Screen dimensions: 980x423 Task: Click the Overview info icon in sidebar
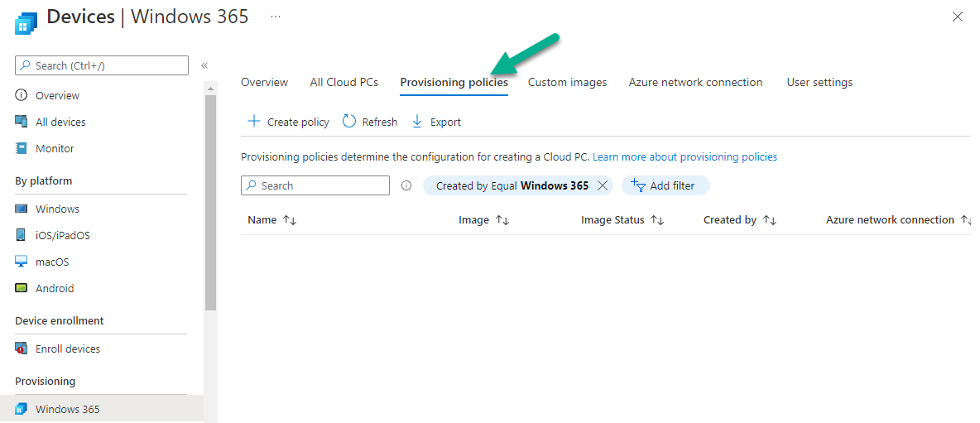pos(22,95)
